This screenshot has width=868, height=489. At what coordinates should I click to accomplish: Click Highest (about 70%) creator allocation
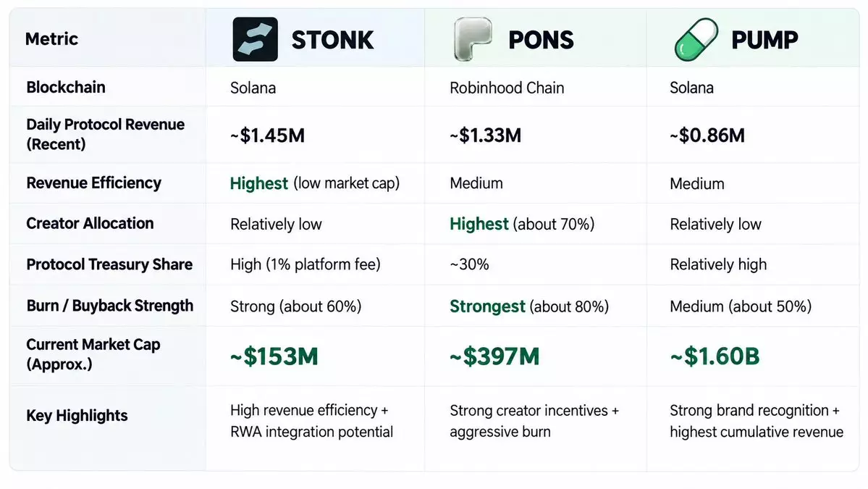[522, 224]
